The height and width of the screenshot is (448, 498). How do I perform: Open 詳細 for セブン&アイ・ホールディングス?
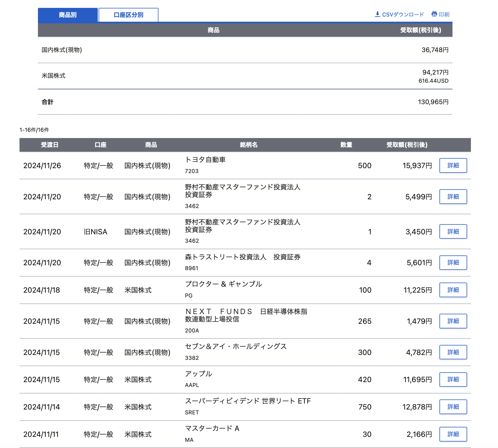[x=453, y=352]
